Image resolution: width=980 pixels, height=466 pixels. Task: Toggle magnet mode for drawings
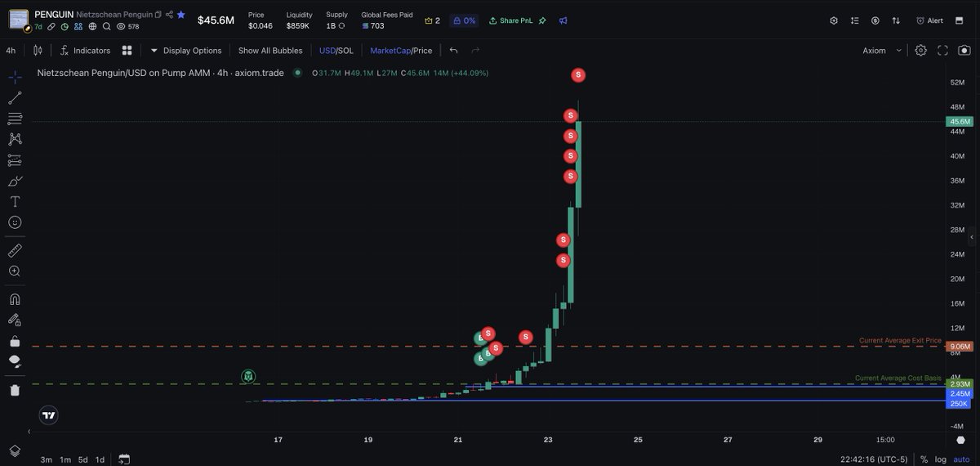[x=15, y=299]
